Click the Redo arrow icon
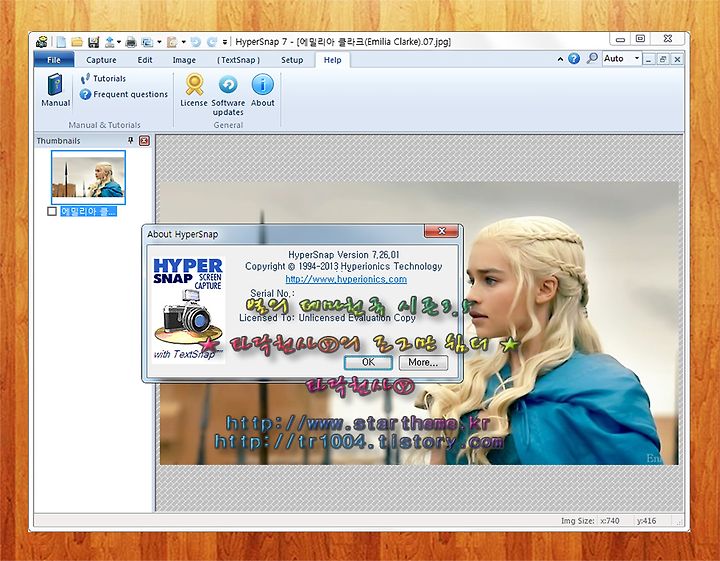The height and width of the screenshot is (561, 720). pos(212,42)
